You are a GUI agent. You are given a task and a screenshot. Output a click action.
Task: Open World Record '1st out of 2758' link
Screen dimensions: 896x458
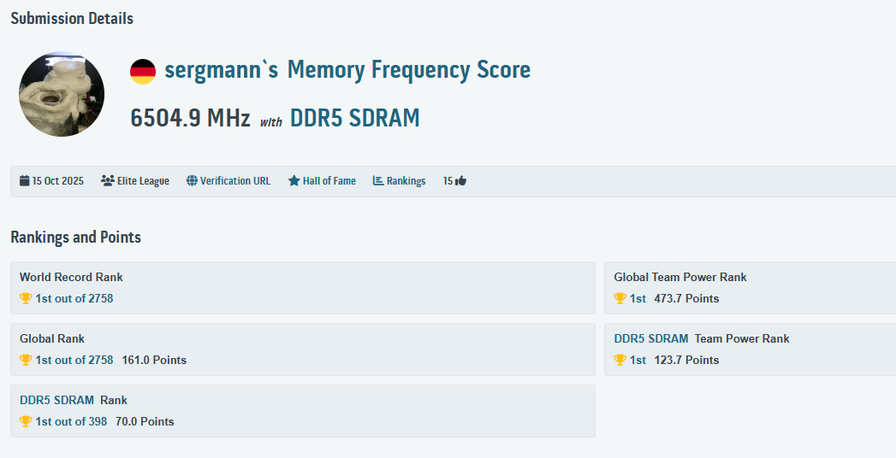click(x=74, y=298)
